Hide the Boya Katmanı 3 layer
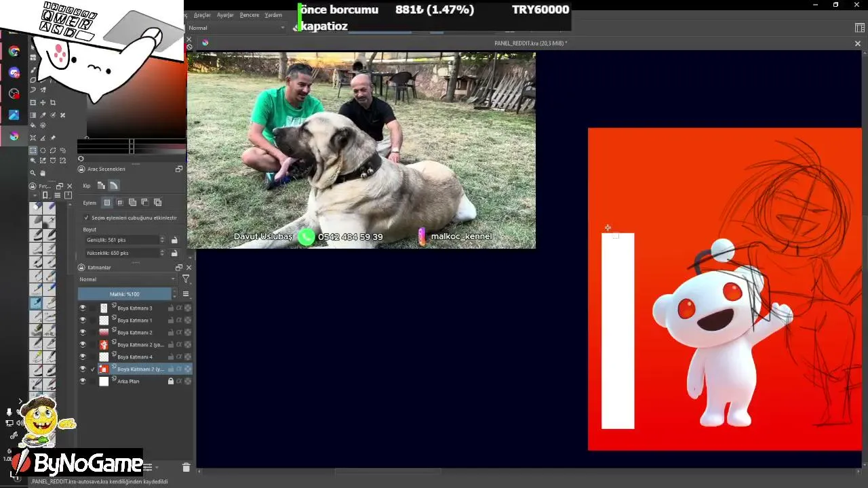This screenshot has width=868, height=488. (83, 308)
